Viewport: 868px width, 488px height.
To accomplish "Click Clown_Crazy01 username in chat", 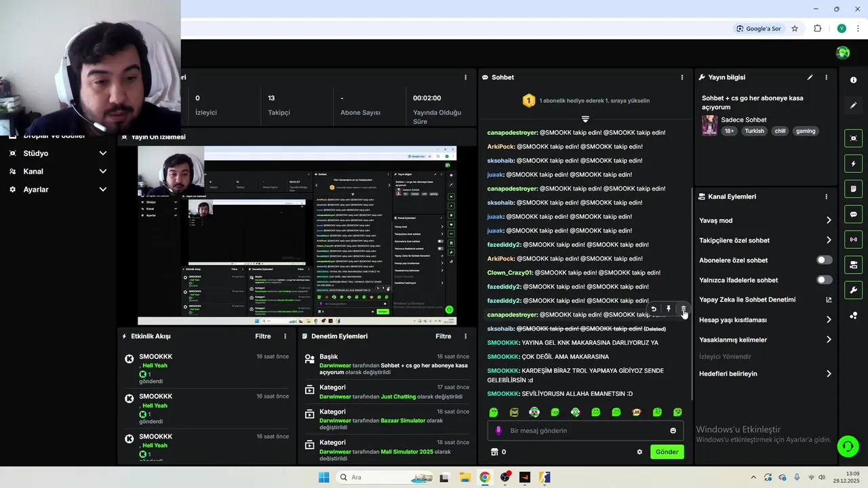I will (509, 272).
